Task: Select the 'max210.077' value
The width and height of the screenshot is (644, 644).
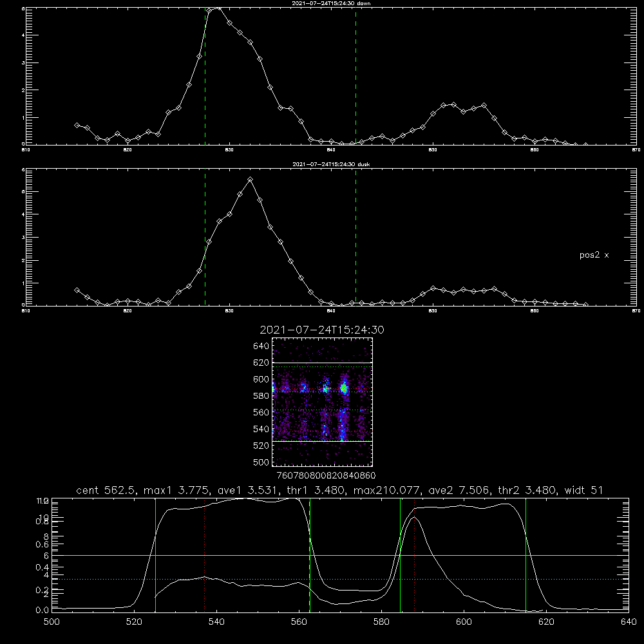Action: [x=386, y=490]
